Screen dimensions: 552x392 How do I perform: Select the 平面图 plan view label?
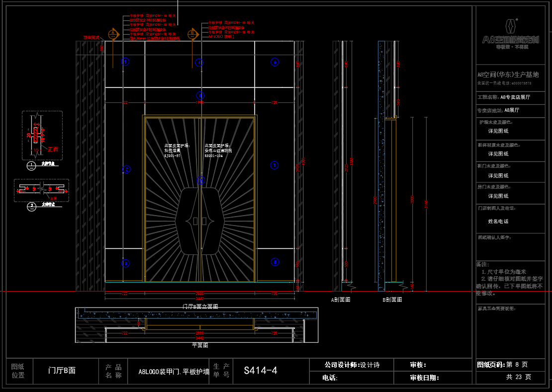coord(200,345)
